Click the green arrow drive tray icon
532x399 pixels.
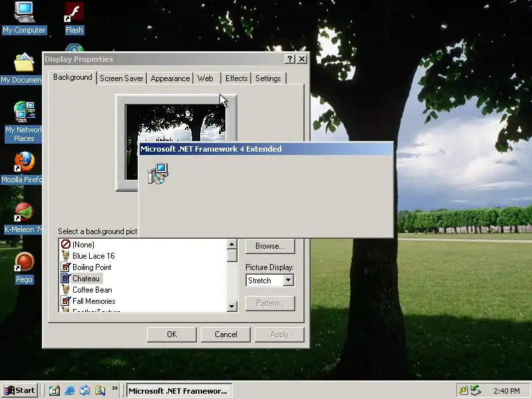476,390
